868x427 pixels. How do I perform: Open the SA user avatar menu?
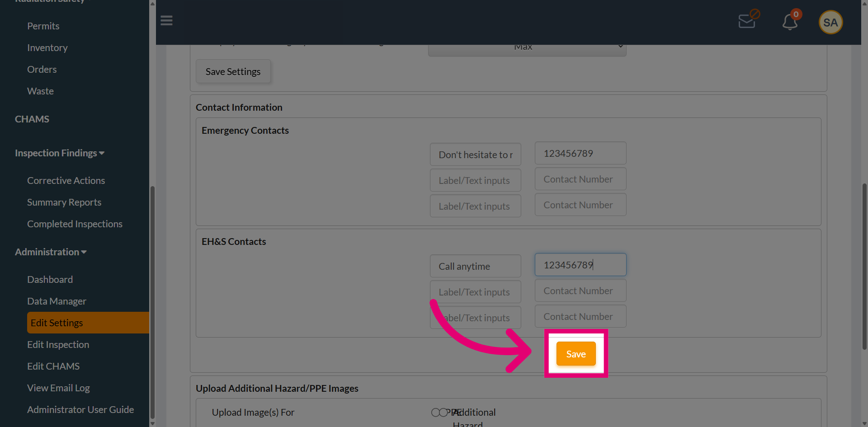(830, 22)
